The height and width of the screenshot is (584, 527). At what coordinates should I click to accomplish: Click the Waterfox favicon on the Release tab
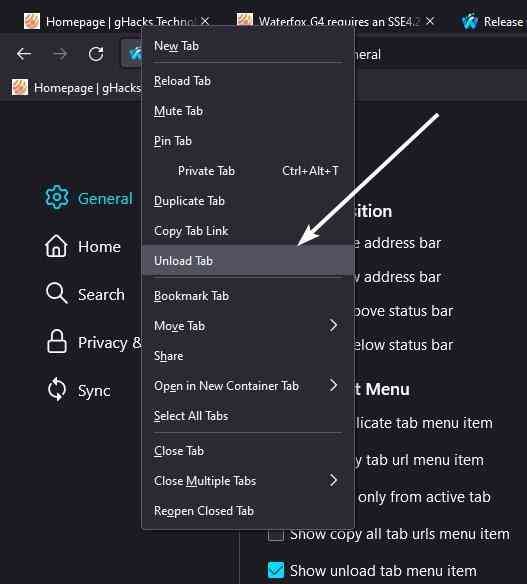[x=470, y=22]
